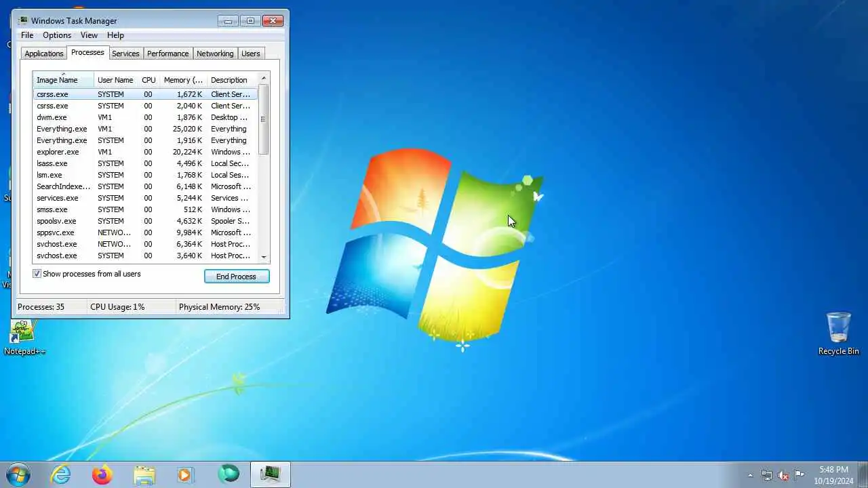
Task: Select the Notepad++ desktop shortcut
Action: click(24, 338)
